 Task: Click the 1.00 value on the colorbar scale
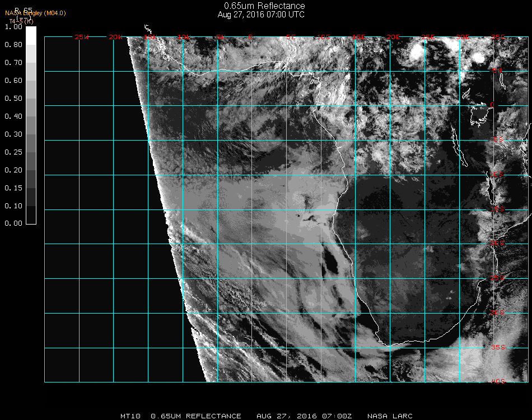point(13,27)
